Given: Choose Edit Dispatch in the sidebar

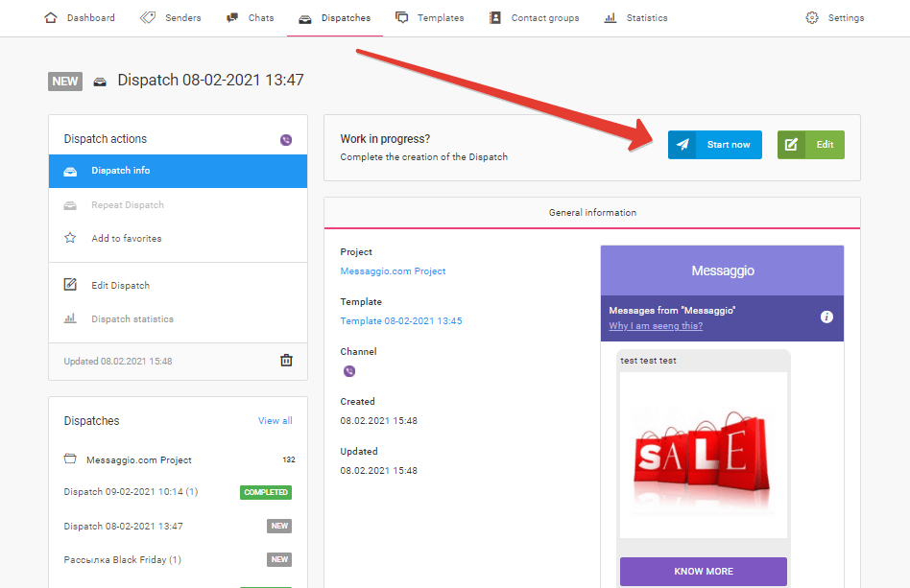Looking at the screenshot, I should tap(179, 285).
